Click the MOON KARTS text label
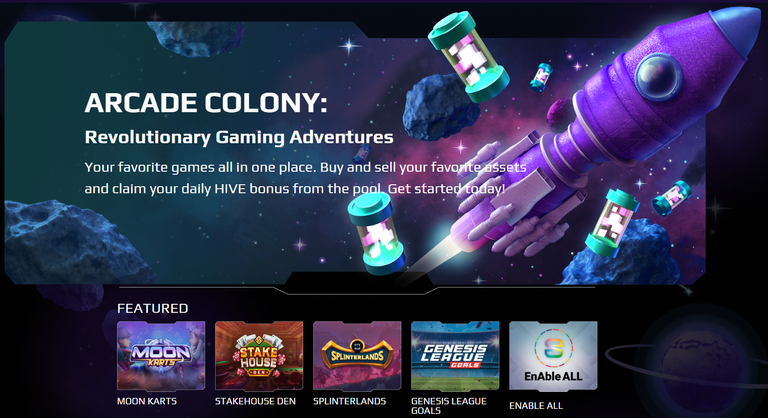This screenshot has width=768, height=418. tap(146, 401)
